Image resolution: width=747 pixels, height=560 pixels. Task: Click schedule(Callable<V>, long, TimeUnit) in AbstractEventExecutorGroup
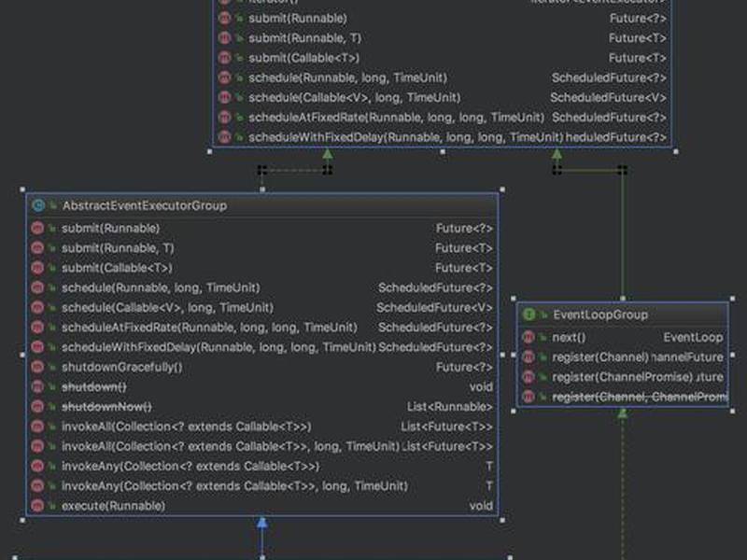pyautogui.click(x=168, y=308)
